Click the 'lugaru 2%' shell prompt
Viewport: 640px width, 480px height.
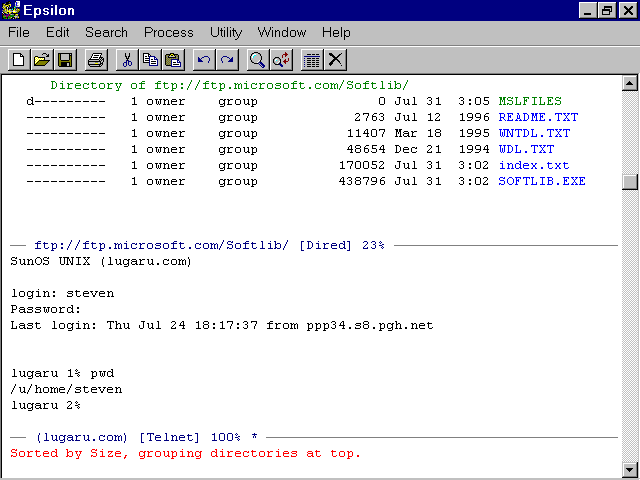46,405
